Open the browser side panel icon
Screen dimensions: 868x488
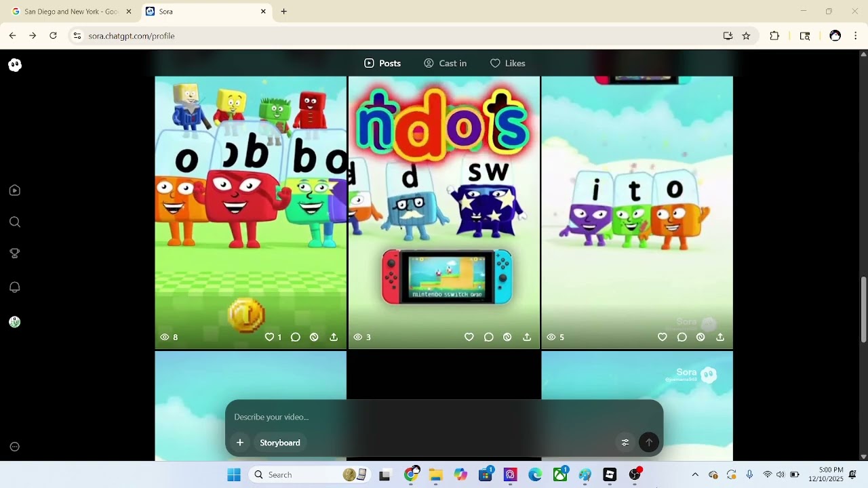coord(805,36)
